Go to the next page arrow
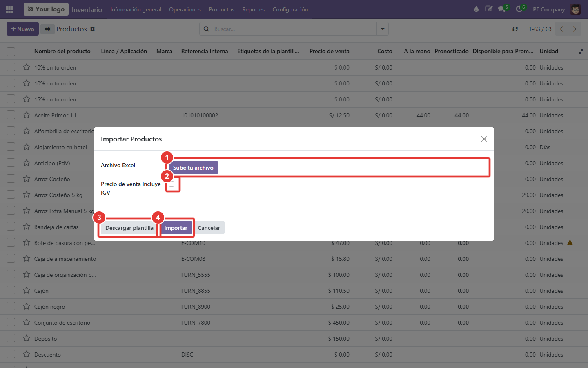The width and height of the screenshot is (588, 368). 575,29
